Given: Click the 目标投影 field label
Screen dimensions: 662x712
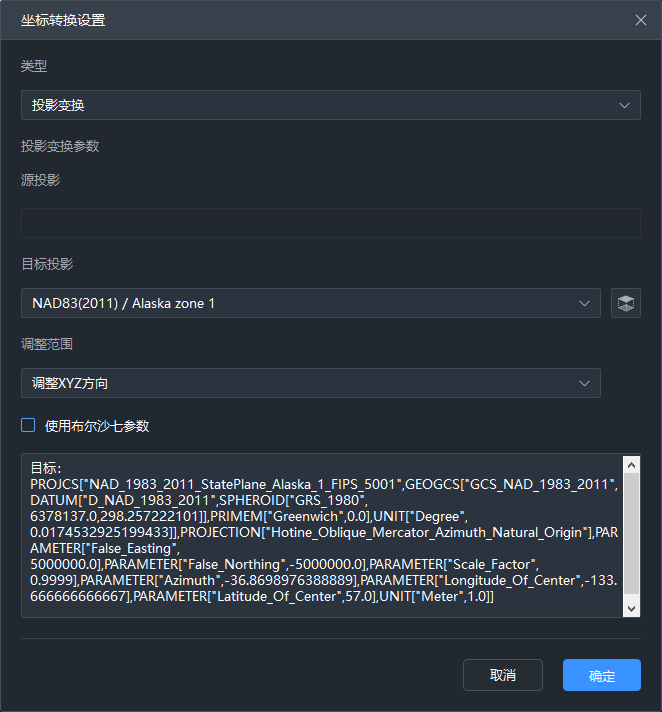Looking at the screenshot, I should pyautogui.click(x=47, y=264).
